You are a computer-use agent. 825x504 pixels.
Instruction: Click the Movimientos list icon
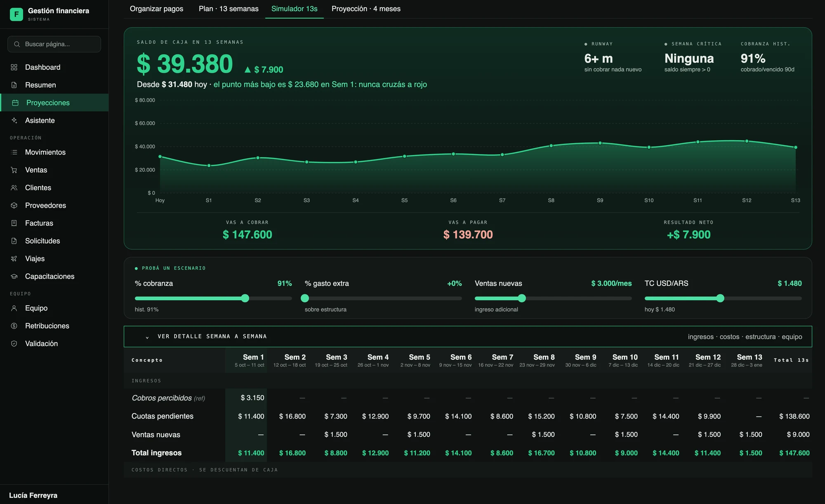14,152
